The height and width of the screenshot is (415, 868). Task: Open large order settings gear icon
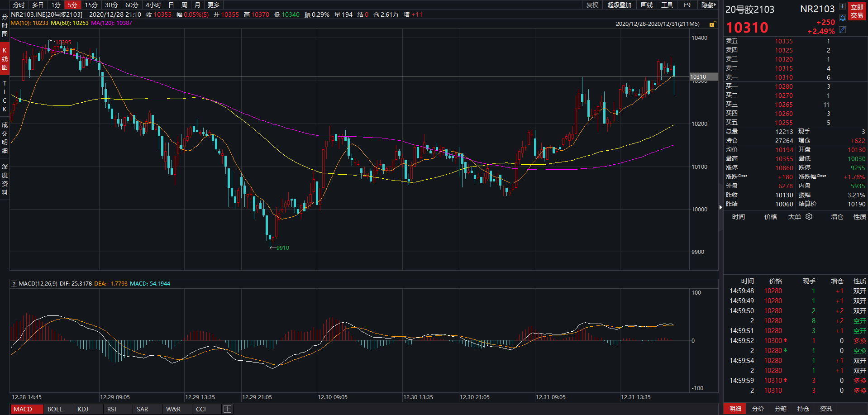point(809,217)
